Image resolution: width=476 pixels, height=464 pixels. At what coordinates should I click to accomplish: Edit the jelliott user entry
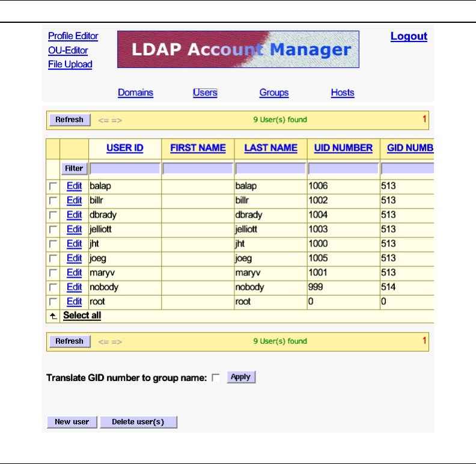tap(75, 229)
